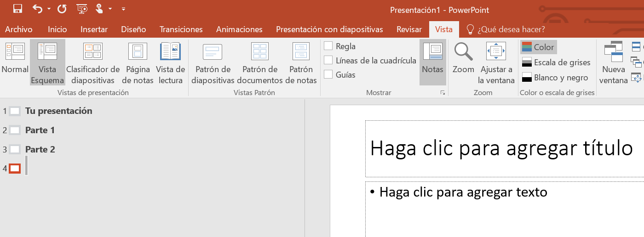Select Escala de grises mode
644x237 pixels.
click(x=557, y=62)
